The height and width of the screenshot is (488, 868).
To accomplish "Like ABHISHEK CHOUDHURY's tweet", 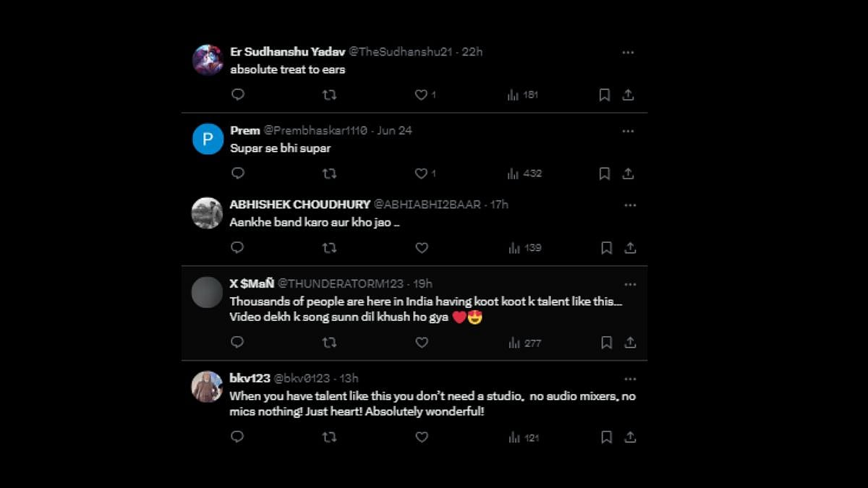I will (422, 248).
